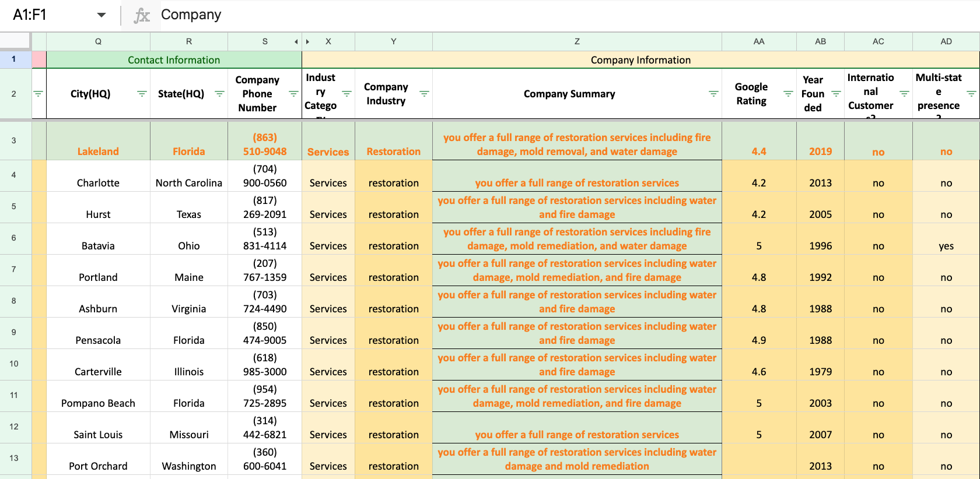
Task: Select column AB header
Action: pyautogui.click(x=820, y=41)
